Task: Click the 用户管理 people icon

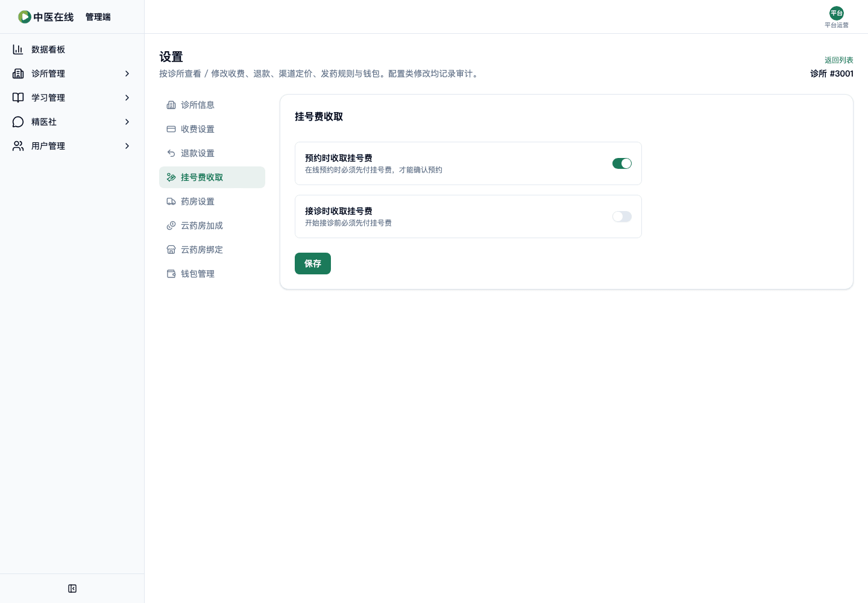Action: tap(18, 146)
